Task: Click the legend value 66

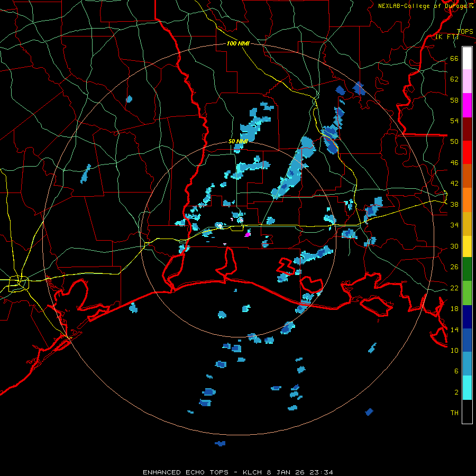Action: (x=454, y=58)
